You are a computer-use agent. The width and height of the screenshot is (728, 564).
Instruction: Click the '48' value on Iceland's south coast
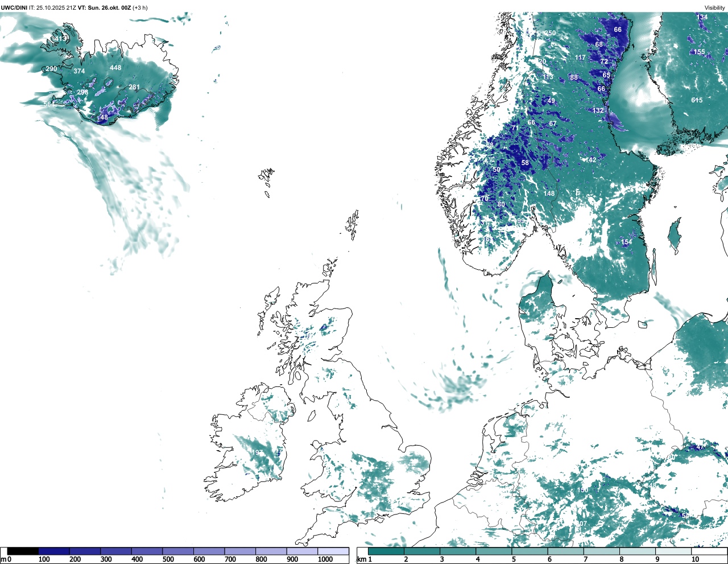[104, 118]
